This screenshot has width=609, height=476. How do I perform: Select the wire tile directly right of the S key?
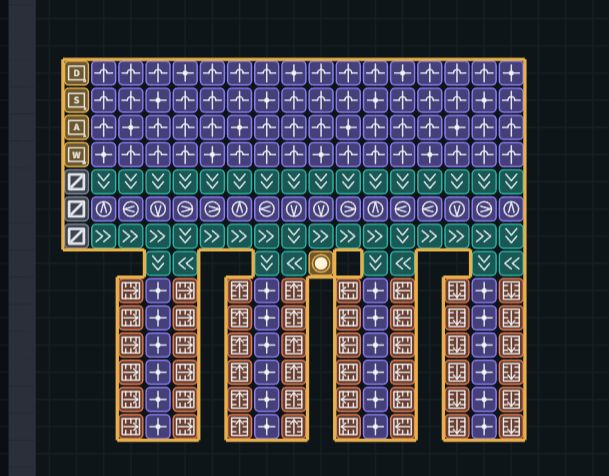pos(104,100)
